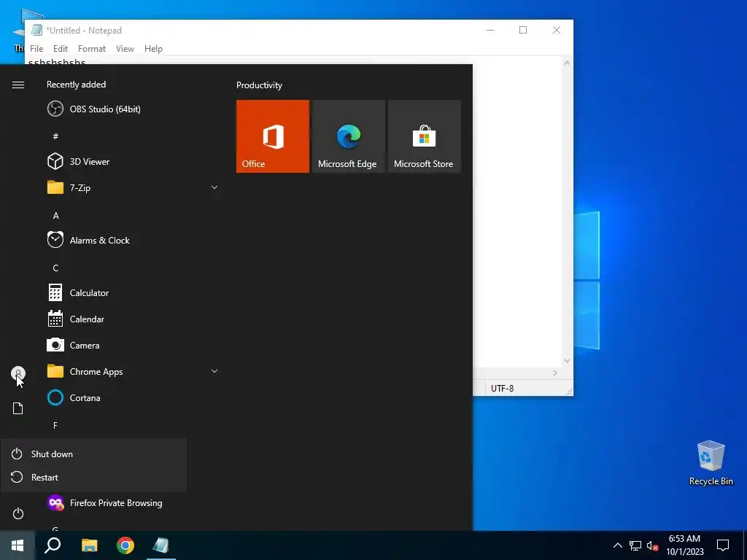Click the muted volume icon
Viewport: 747px width, 560px height.
[x=652, y=545]
